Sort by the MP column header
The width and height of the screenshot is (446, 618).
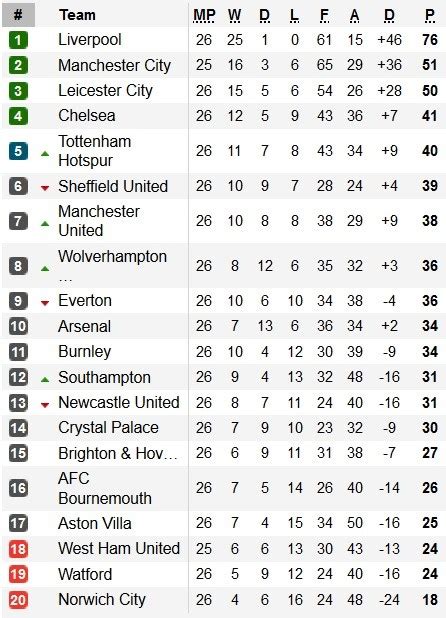[x=204, y=15]
